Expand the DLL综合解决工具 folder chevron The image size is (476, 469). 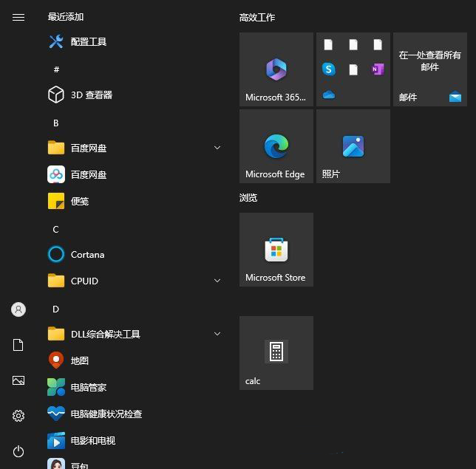pos(217,334)
